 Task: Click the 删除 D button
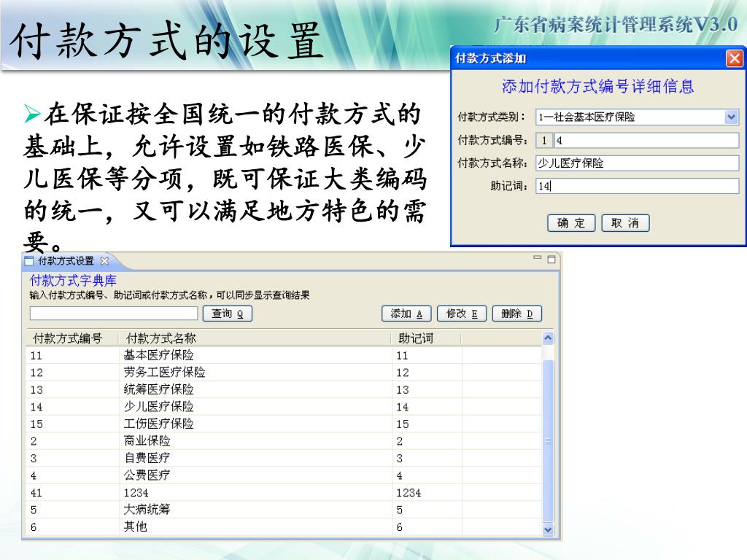(517, 314)
